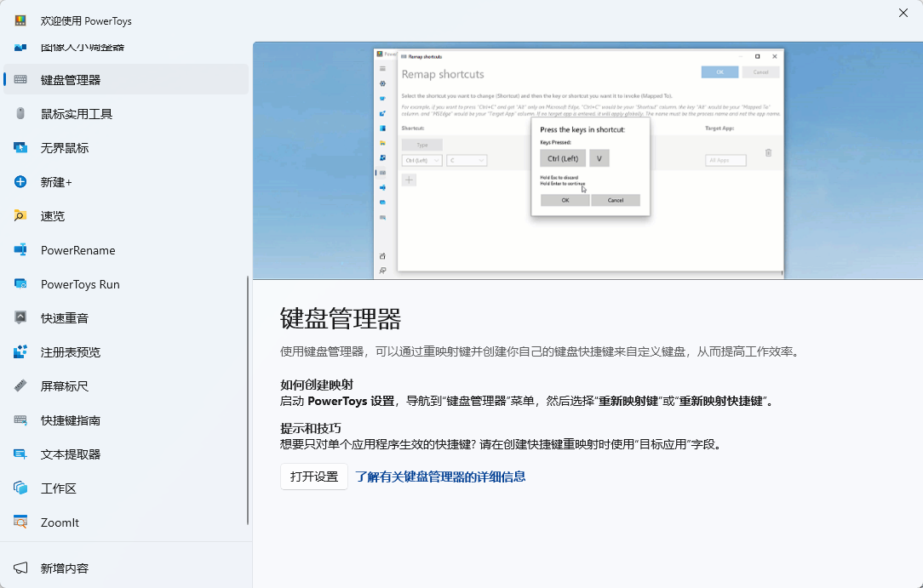Viewport: 923px width, 588px height.
Task: Click the 无界鼠标 sidebar icon
Action: coord(20,147)
